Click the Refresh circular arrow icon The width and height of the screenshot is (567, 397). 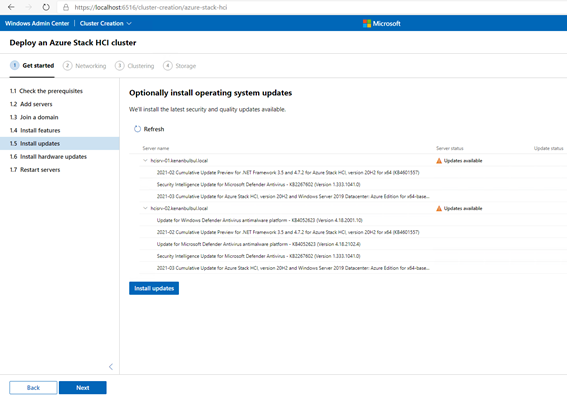(x=137, y=129)
